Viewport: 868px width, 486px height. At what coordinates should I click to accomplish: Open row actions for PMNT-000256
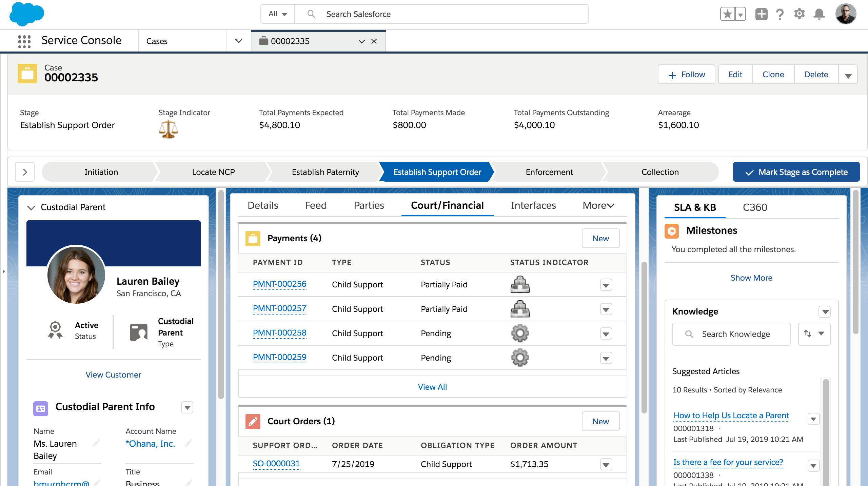pyautogui.click(x=606, y=285)
